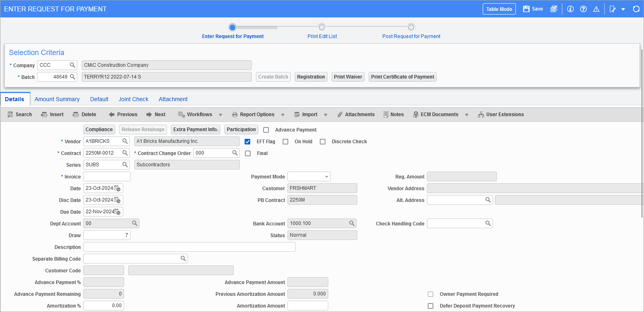Open the information circle icon in header
Image resolution: width=644 pixels, height=312 pixels.
coord(570,9)
